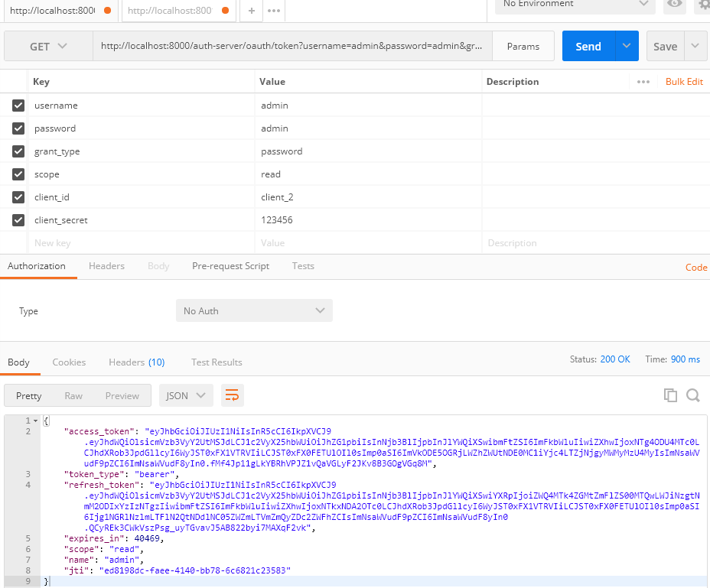Click the "expires_in": 40469 response line

tap(114, 538)
